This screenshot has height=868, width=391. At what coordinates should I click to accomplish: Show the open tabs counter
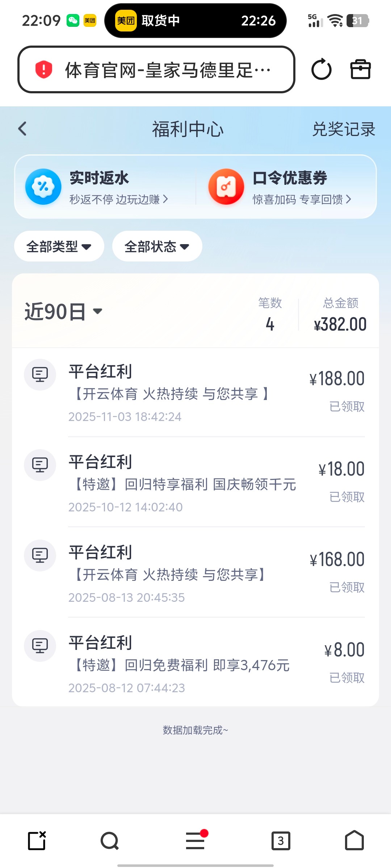point(281,841)
